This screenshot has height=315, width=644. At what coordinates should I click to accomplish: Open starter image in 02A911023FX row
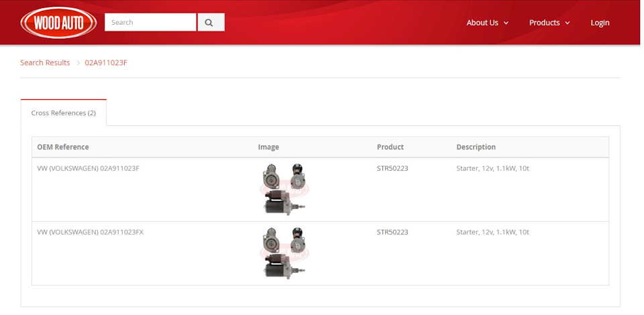[x=284, y=253]
